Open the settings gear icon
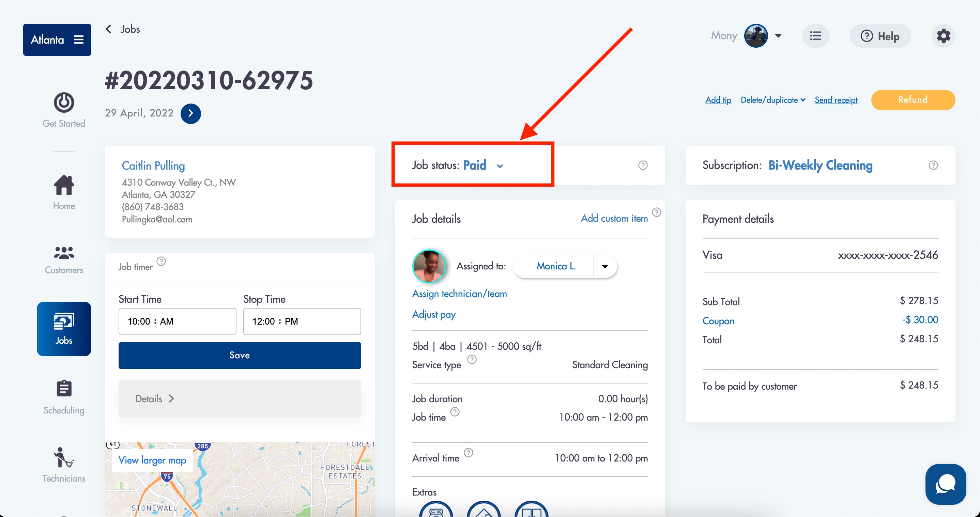The image size is (980, 517). pyautogui.click(x=943, y=36)
